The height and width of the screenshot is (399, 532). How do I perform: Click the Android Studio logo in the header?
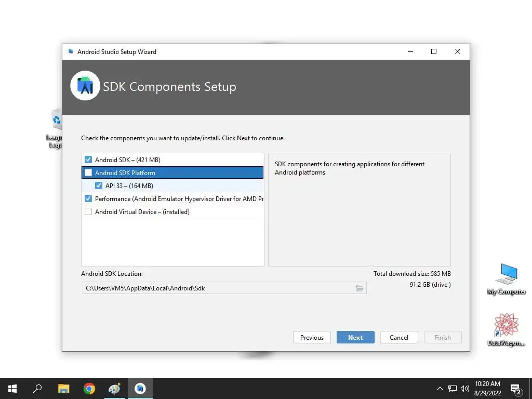tap(85, 86)
